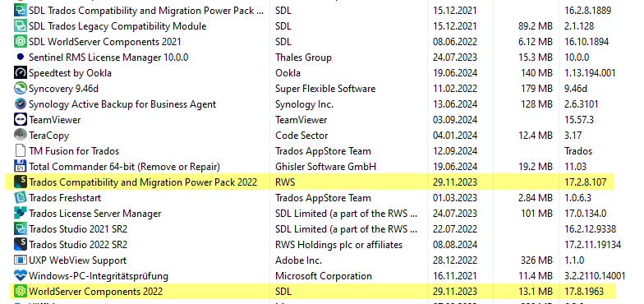The height and width of the screenshot is (304, 644).
Task: Click the Windows-PC-Integritätsprüfung heart icon
Action: 20,276
